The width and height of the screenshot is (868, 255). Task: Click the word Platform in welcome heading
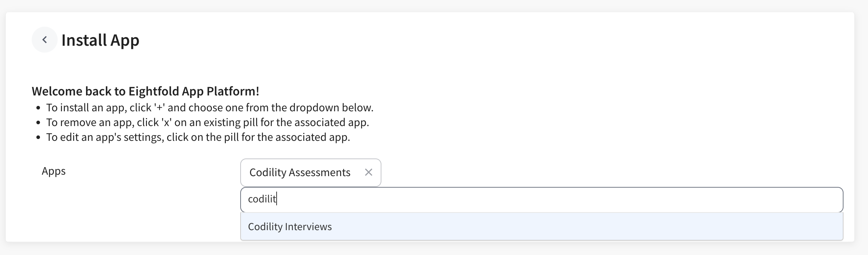pyautogui.click(x=233, y=91)
